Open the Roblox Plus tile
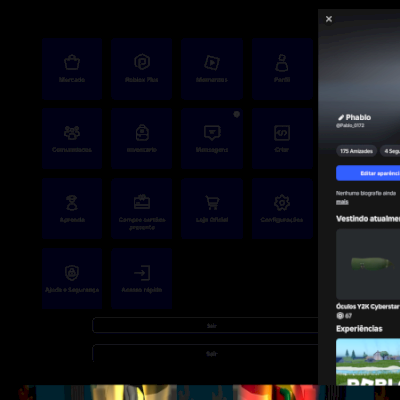This screenshot has width=400, height=400. (x=142, y=69)
